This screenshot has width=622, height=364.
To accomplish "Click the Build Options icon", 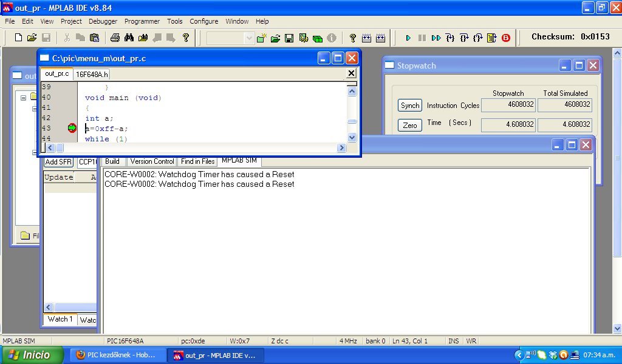I will point(304,38).
